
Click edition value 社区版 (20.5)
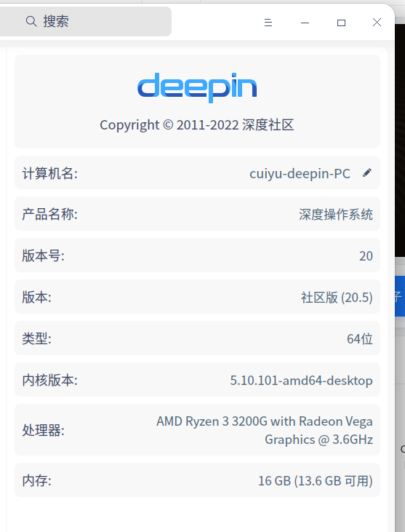[x=337, y=298]
